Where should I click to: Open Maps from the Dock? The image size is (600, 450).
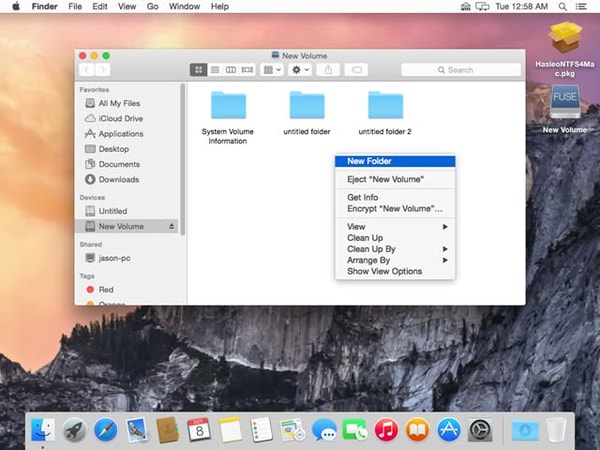tap(292, 430)
